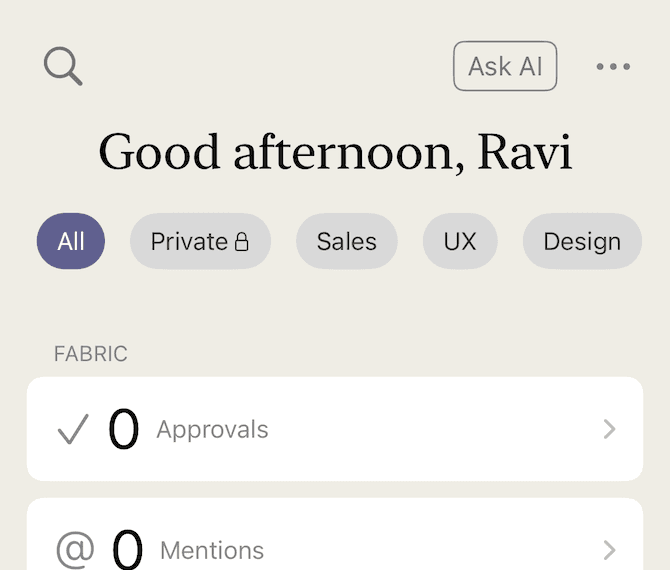The width and height of the screenshot is (670, 570).
Task: Click the Good afternoon, Ravi greeting
Action: tap(335, 153)
